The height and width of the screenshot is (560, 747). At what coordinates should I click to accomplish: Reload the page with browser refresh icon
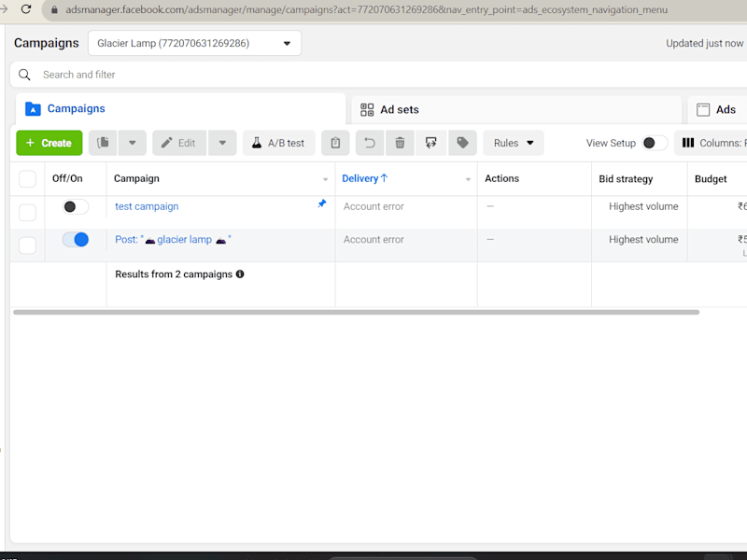coord(26,9)
